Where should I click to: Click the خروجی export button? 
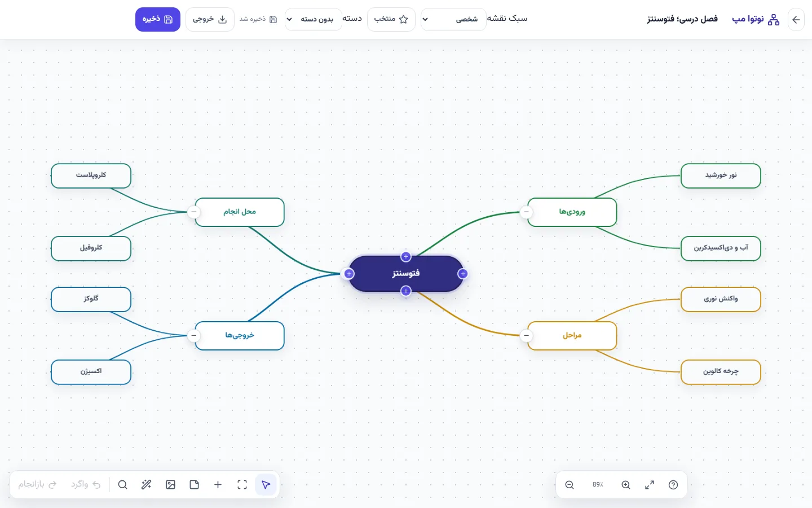(x=210, y=19)
